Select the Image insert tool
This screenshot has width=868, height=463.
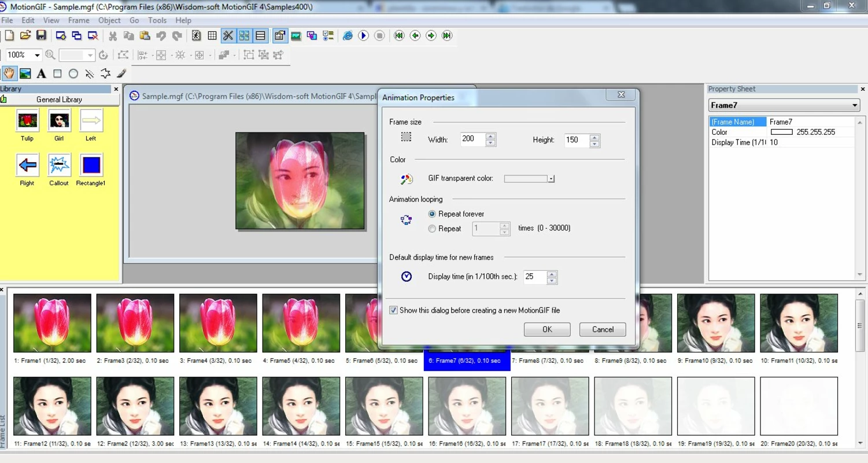point(25,74)
